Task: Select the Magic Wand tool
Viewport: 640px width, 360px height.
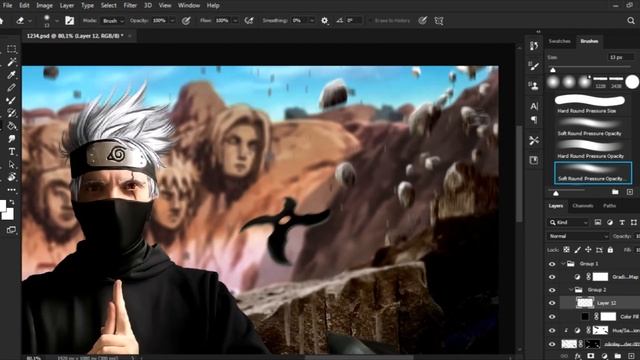Action: pos(11,62)
